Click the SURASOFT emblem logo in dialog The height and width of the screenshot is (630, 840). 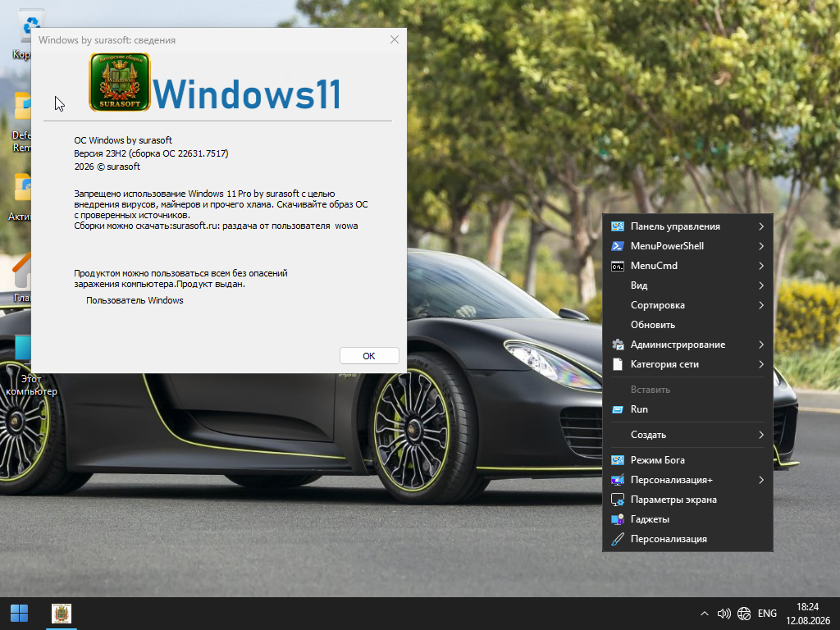(x=120, y=82)
